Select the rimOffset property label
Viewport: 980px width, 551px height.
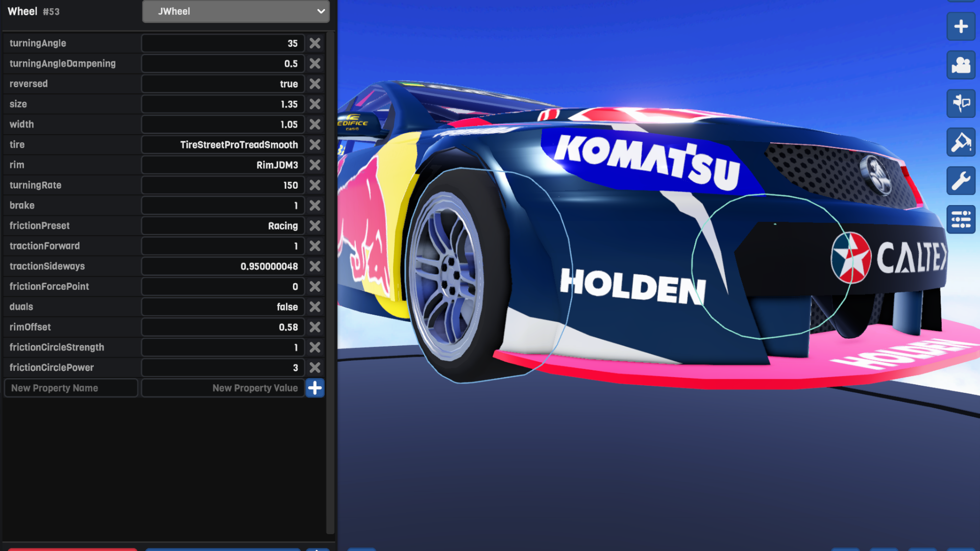pyautogui.click(x=30, y=327)
